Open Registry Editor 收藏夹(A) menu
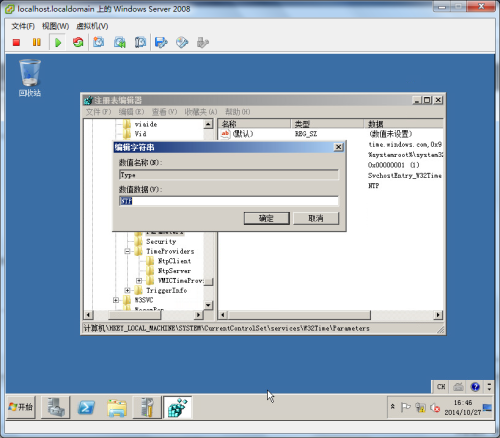Viewport: 500px width, 438px height. [201, 112]
